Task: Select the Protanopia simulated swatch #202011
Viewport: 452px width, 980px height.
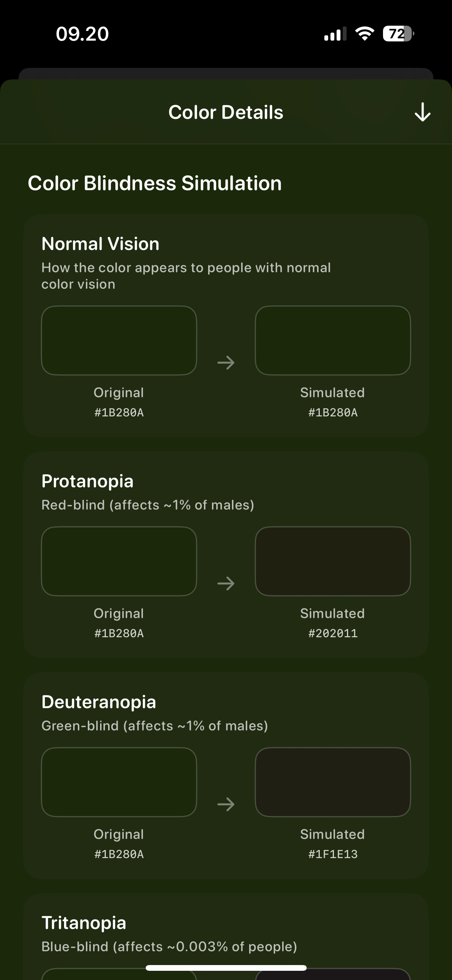Action: (333, 561)
